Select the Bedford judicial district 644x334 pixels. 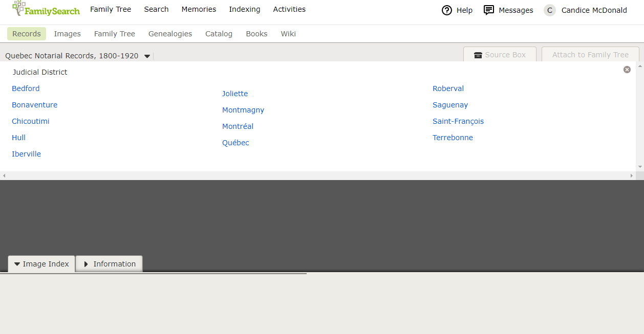(26, 88)
